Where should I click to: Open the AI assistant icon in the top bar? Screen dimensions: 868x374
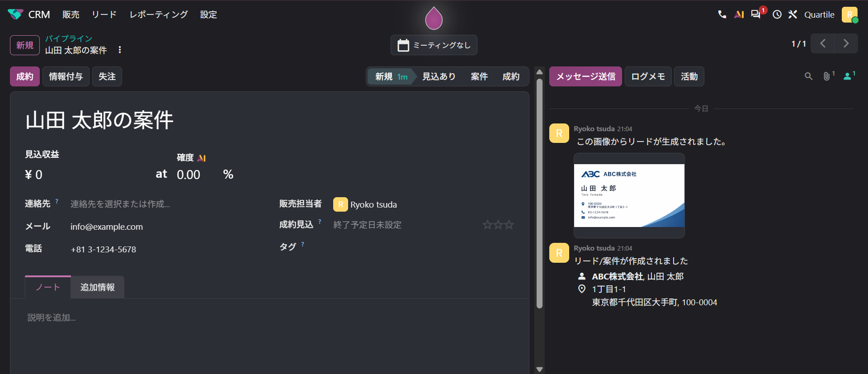point(739,14)
